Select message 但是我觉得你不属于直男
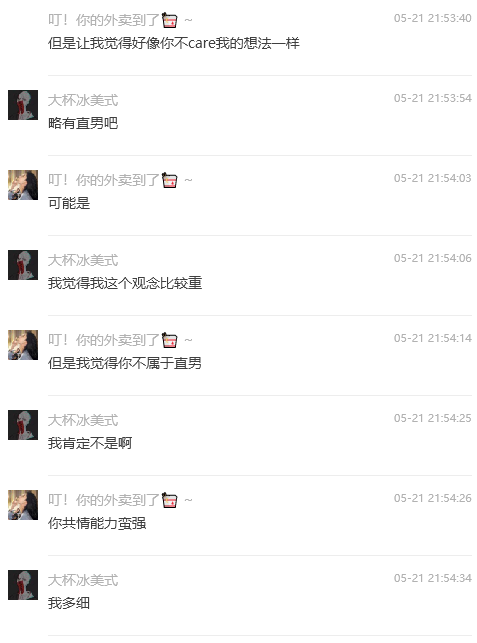Screen dimensions: 477x643 tap(125, 363)
